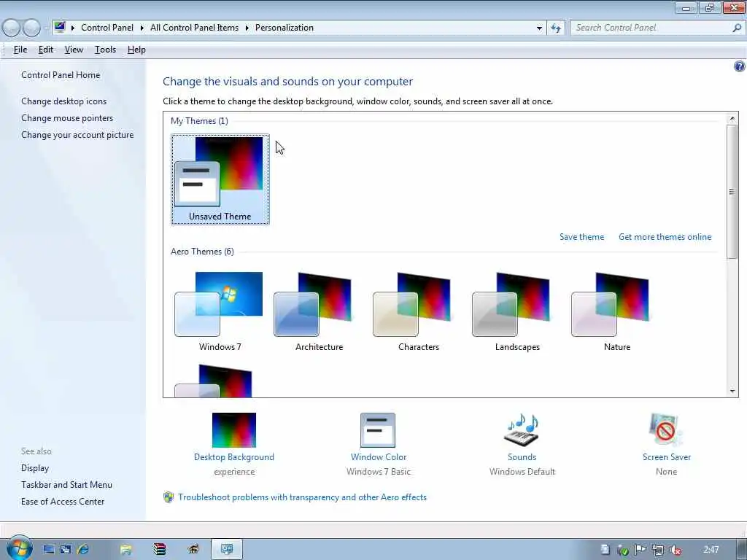
Task: Apply the Nature theme
Action: (x=617, y=311)
